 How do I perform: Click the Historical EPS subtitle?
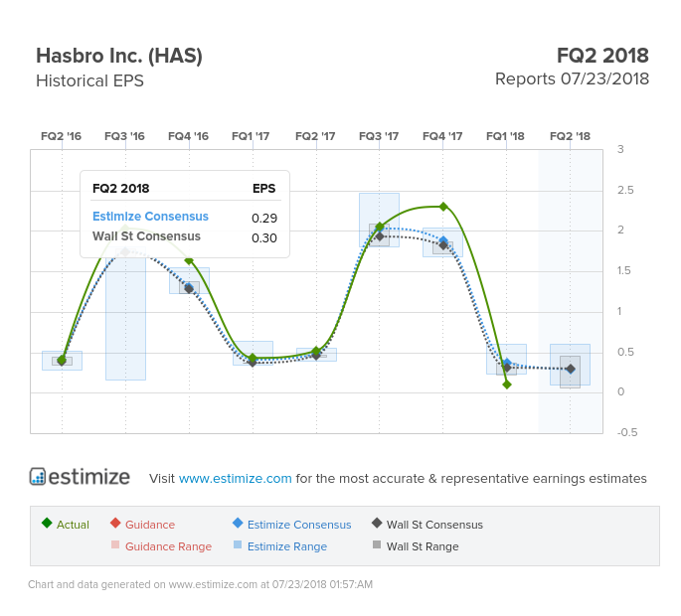pyautogui.click(x=89, y=80)
